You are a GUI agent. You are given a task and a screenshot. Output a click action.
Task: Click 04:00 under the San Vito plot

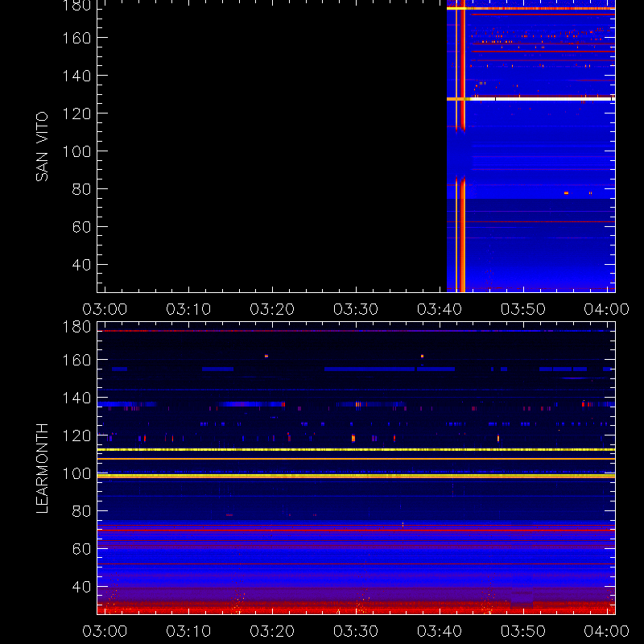607,309
